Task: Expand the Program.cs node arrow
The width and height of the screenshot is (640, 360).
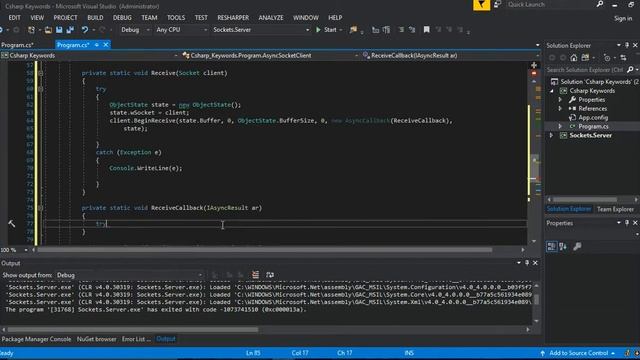Action: [560, 127]
